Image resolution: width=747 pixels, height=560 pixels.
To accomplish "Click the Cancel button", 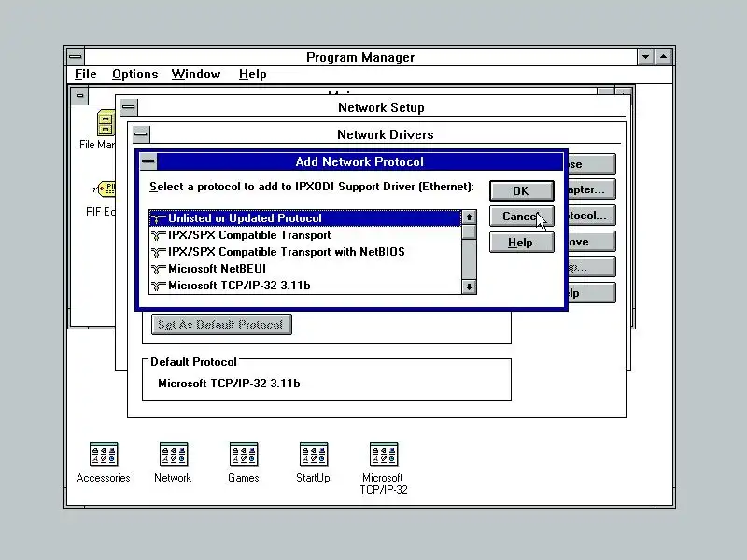I will 522,217.
